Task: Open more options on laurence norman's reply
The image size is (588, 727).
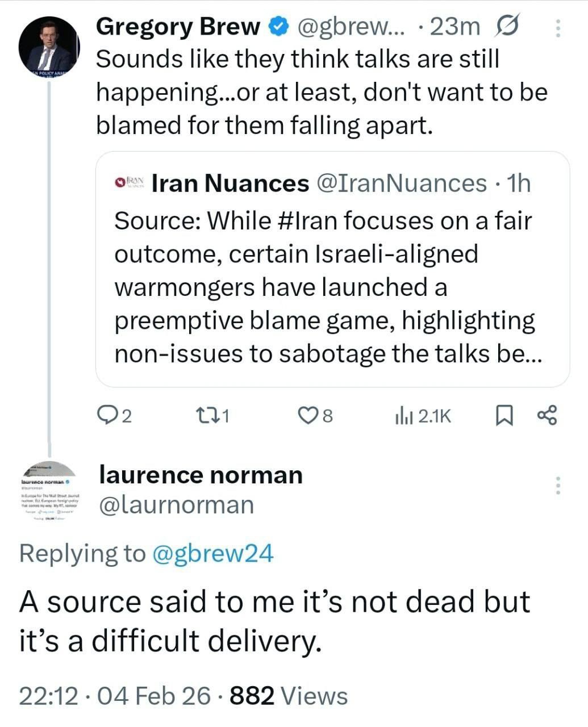Action: (x=558, y=486)
